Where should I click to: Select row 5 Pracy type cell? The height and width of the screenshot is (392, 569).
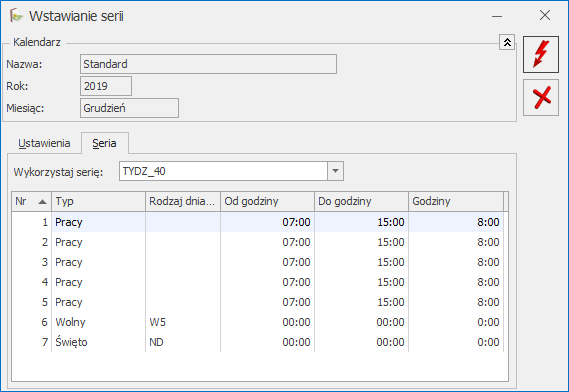tap(98, 302)
